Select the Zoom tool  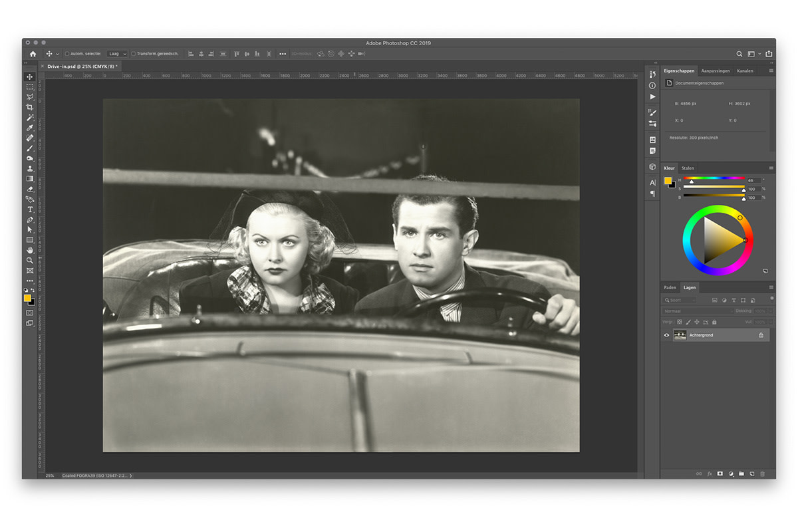(x=30, y=261)
